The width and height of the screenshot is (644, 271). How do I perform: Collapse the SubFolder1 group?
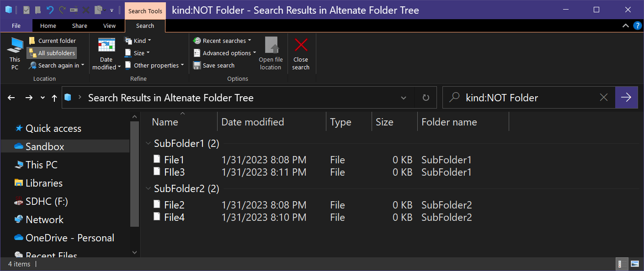148,143
